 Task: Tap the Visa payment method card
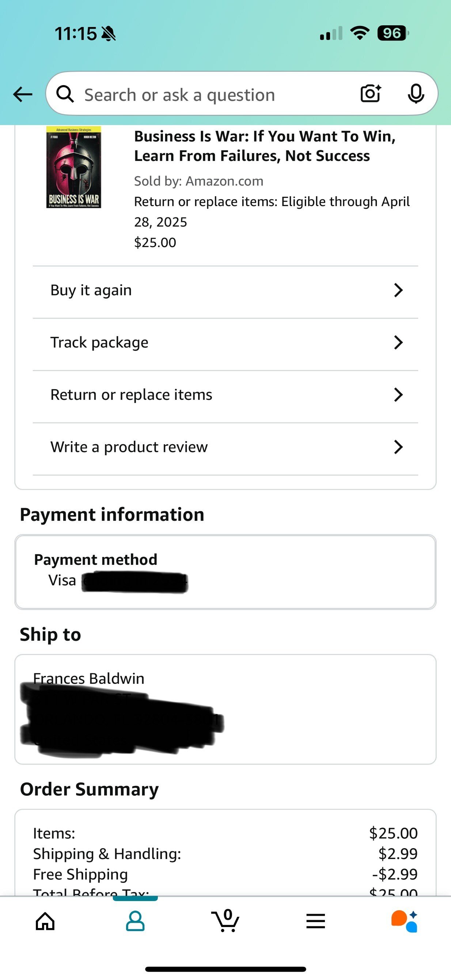[x=225, y=572]
